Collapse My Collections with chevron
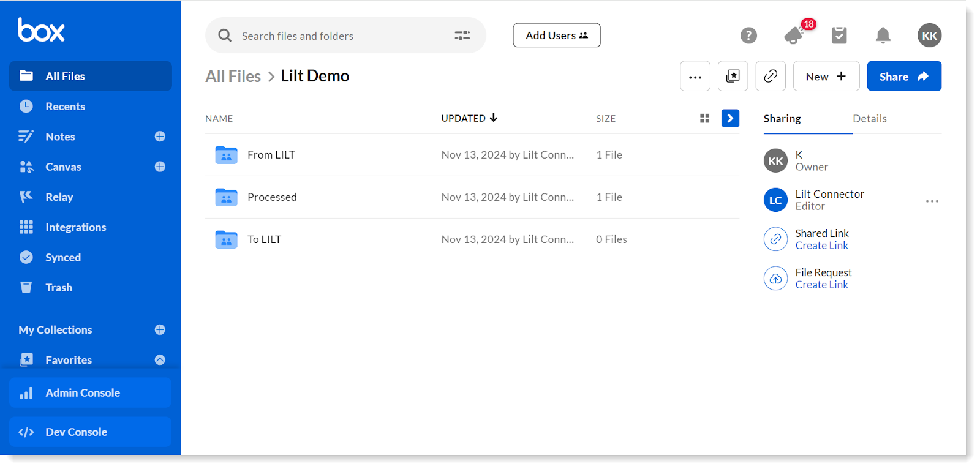The height and width of the screenshot is (469, 980). point(160,360)
